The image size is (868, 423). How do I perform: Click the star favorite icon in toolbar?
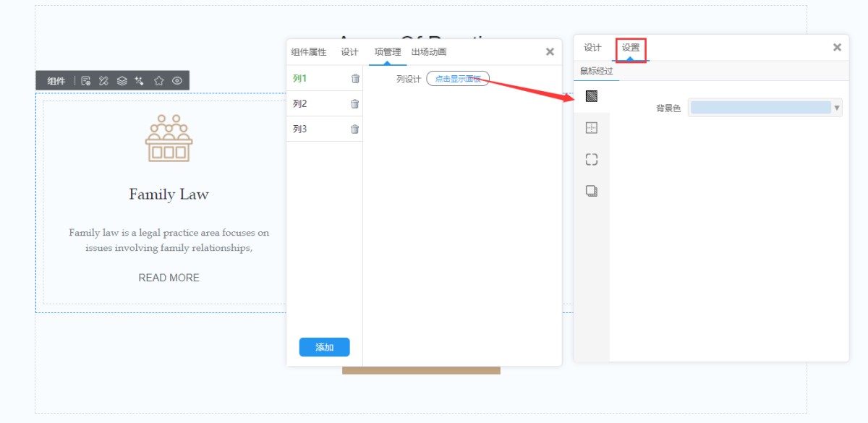point(159,81)
